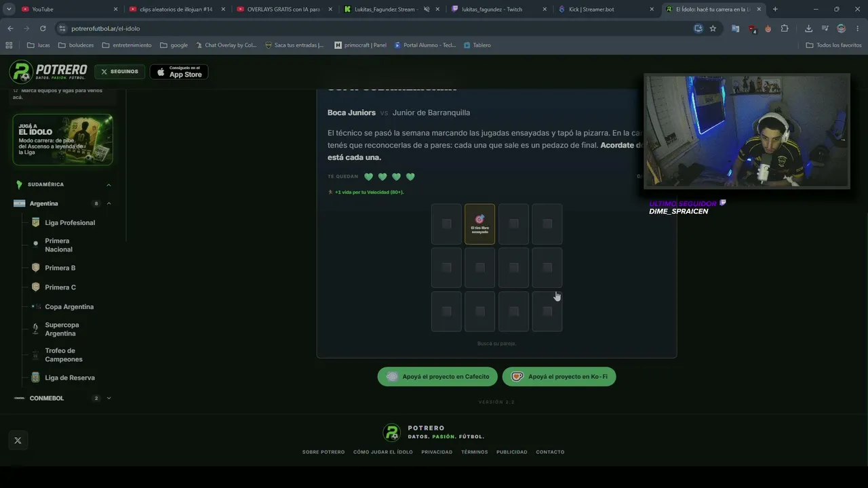Open the 'Portal Alumno' bookmark
The height and width of the screenshot is (488, 868).
click(425, 45)
